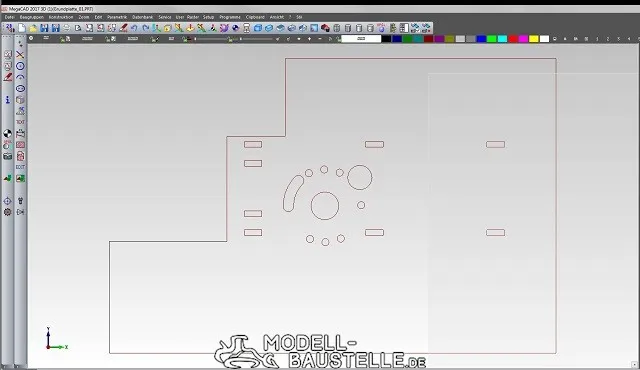Choose the EDIT tool in left sidebar
This screenshot has height=370, width=640.
coord(20,167)
